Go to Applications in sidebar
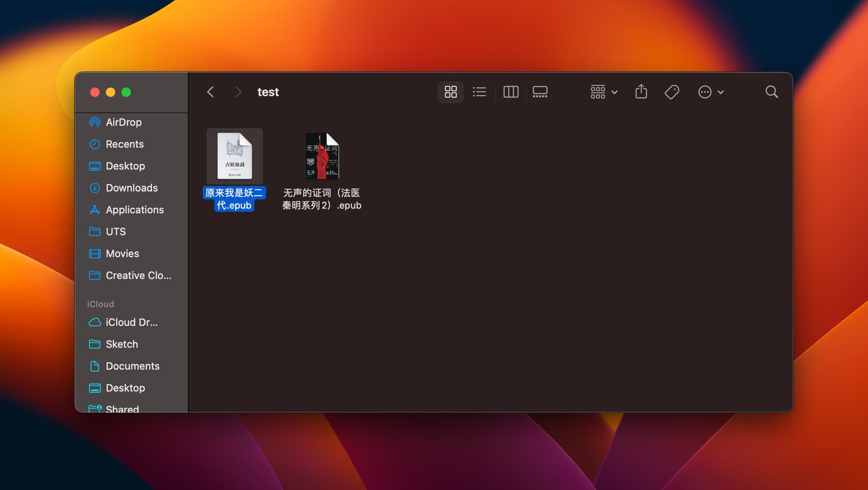The height and width of the screenshot is (490, 868). pyautogui.click(x=134, y=210)
